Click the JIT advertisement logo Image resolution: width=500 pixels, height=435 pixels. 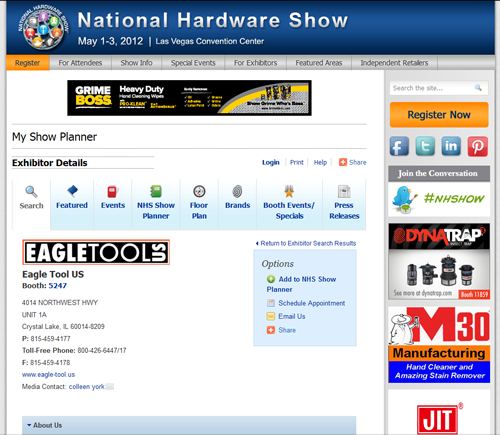coord(439,419)
